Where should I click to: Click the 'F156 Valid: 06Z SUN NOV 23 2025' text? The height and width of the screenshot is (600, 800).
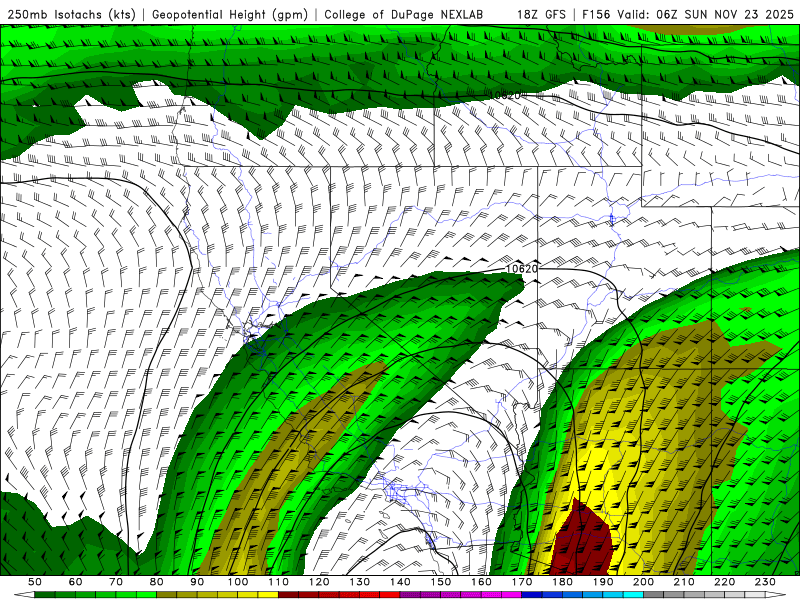(x=687, y=15)
